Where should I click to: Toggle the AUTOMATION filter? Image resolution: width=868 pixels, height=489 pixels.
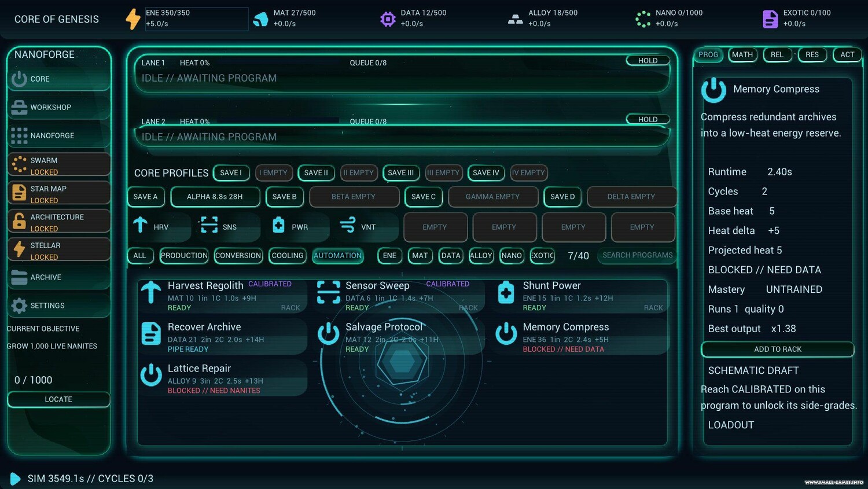pyautogui.click(x=337, y=255)
